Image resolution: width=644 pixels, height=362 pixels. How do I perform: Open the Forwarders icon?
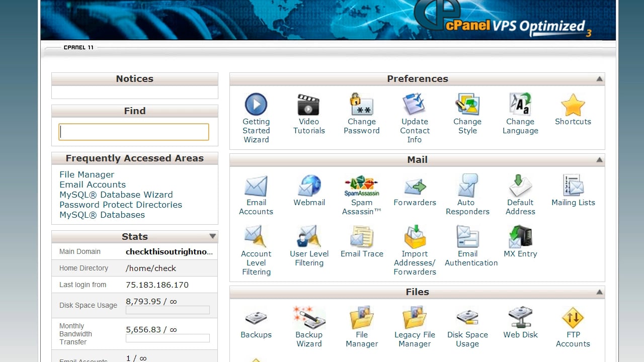[x=415, y=187]
